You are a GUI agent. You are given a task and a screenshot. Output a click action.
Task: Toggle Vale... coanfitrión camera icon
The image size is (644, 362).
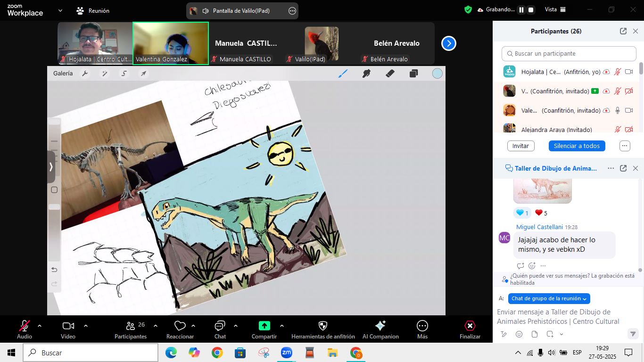[x=628, y=110]
